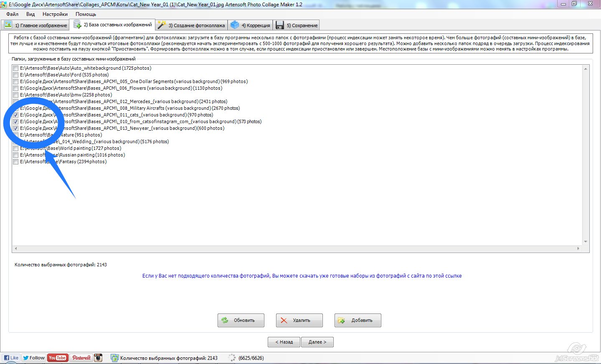The width and height of the screenshot is (601, 364).
Task: Open the Помощь menu
Action: point(86,14)
